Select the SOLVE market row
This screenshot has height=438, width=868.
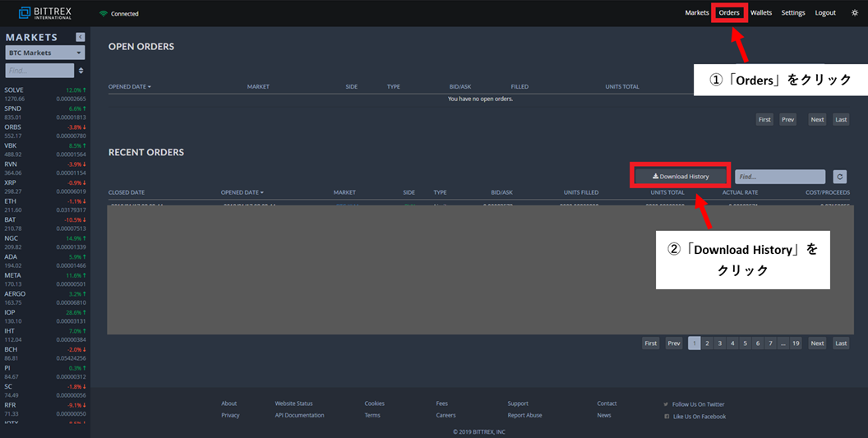45,95
